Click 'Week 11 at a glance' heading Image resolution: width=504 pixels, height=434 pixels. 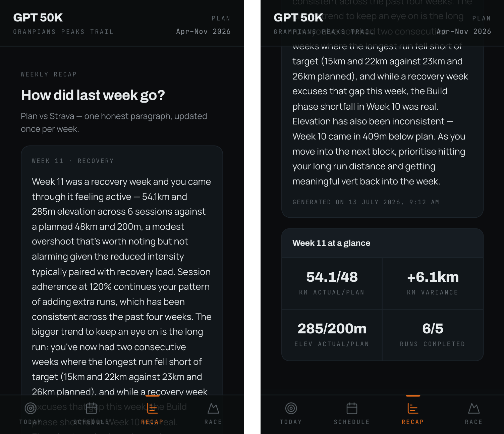[331, 243]
